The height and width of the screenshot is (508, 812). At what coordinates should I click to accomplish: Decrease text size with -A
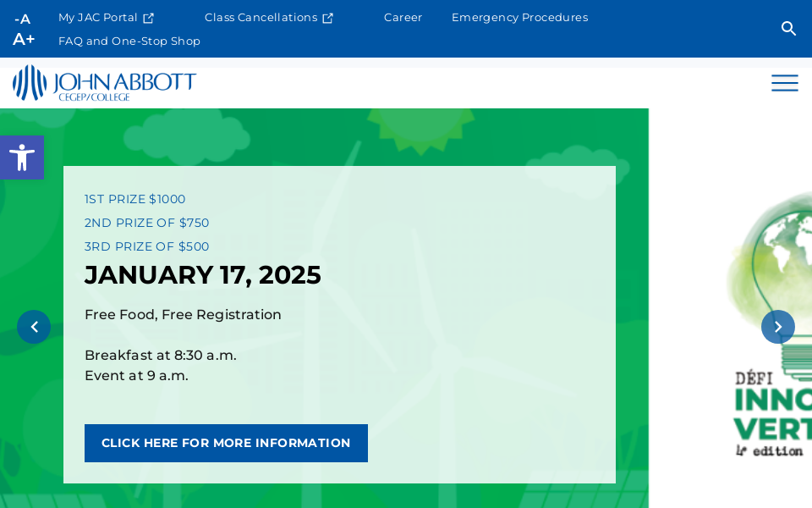(23, 19)
